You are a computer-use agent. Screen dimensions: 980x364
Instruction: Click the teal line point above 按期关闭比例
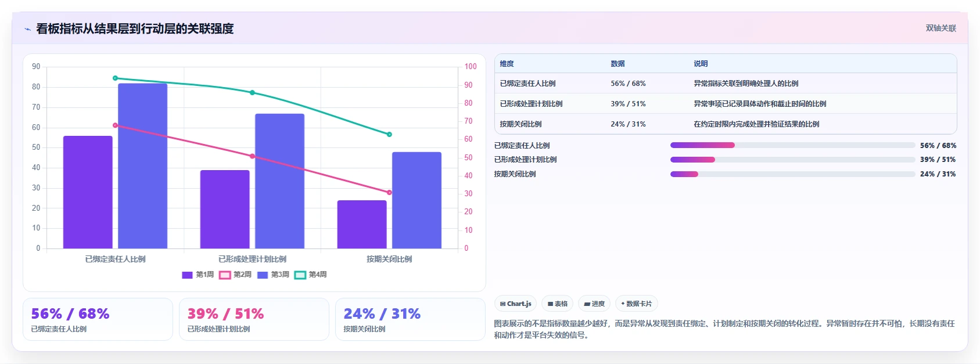pyautogui.click(x=389, y=134)
